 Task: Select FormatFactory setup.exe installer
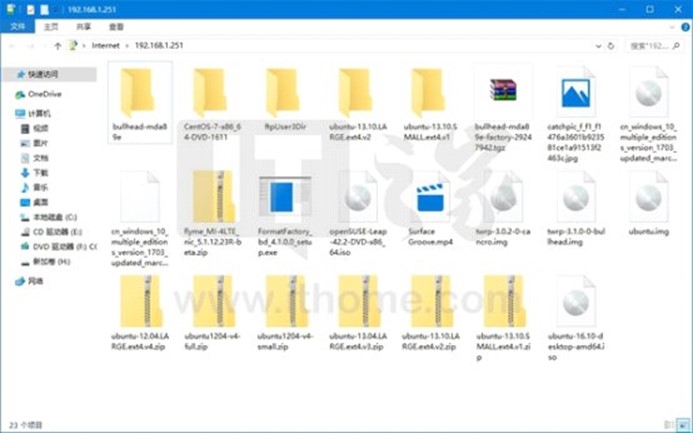284,199
